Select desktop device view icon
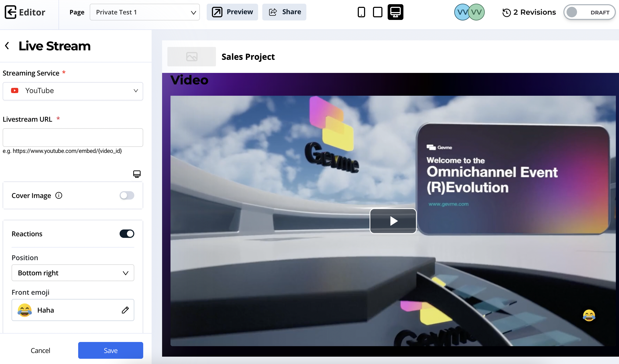Viewport: 619px width, 364px height. point(395,12)
